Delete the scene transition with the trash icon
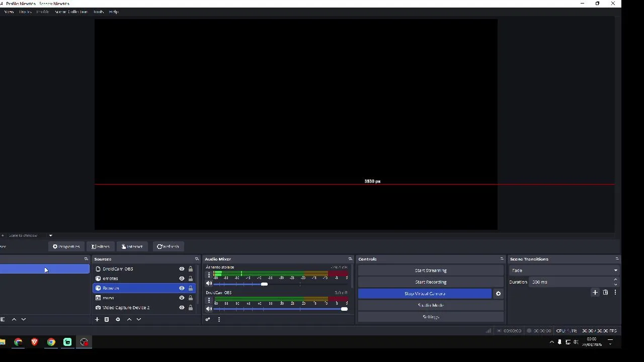Screen dimensions: 644x362 [x=605, y=292]
